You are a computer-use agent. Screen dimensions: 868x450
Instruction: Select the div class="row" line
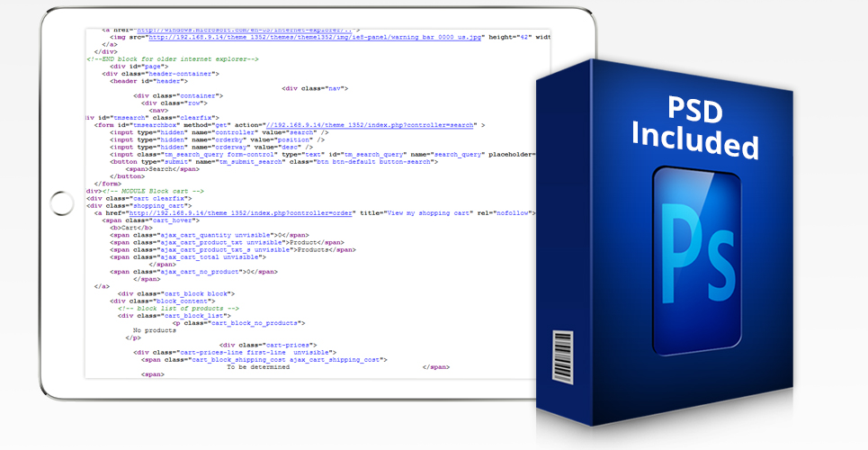(x=174, y=103)
